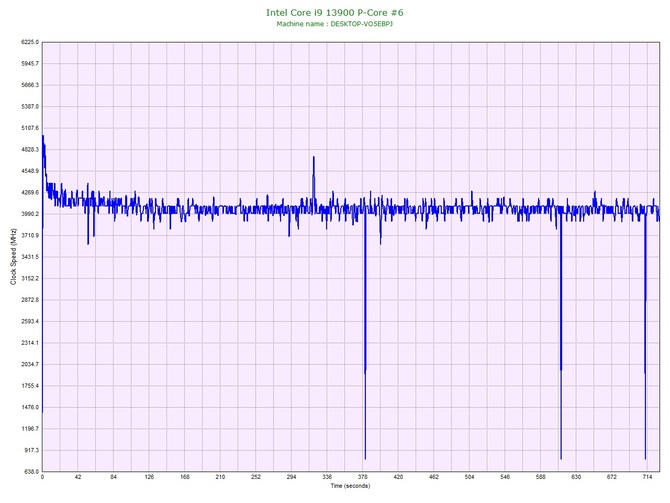Click the 630 tick on the time axis

pos(576,477)
